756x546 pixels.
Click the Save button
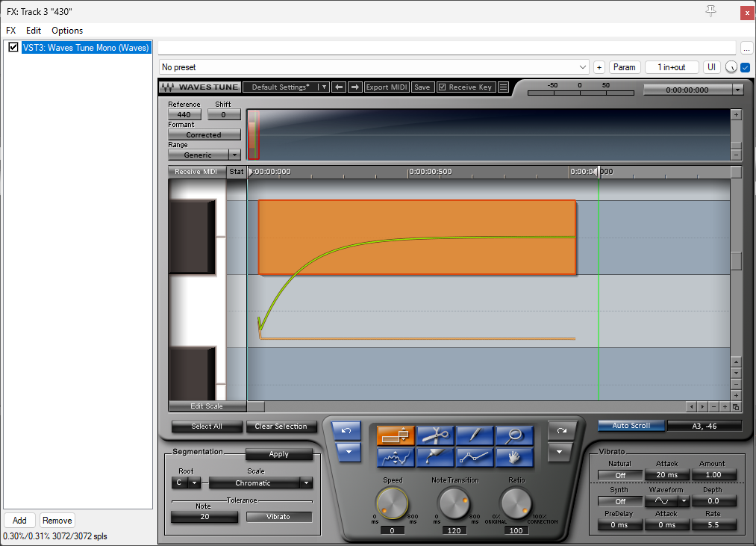point(422,87)
